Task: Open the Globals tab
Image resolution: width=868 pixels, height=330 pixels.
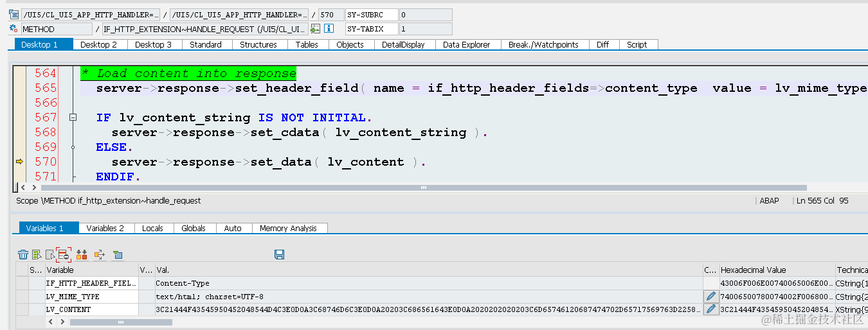Action: pyautogui.click(x=194, y=228)
